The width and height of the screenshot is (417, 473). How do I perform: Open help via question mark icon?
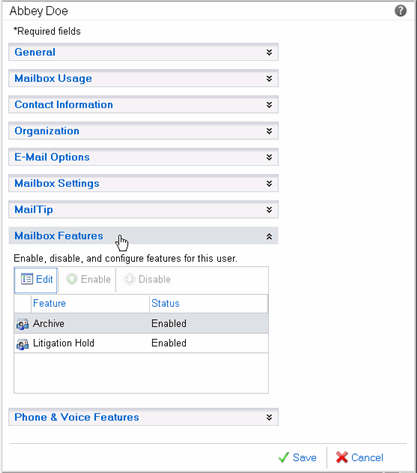click(400, 11)
